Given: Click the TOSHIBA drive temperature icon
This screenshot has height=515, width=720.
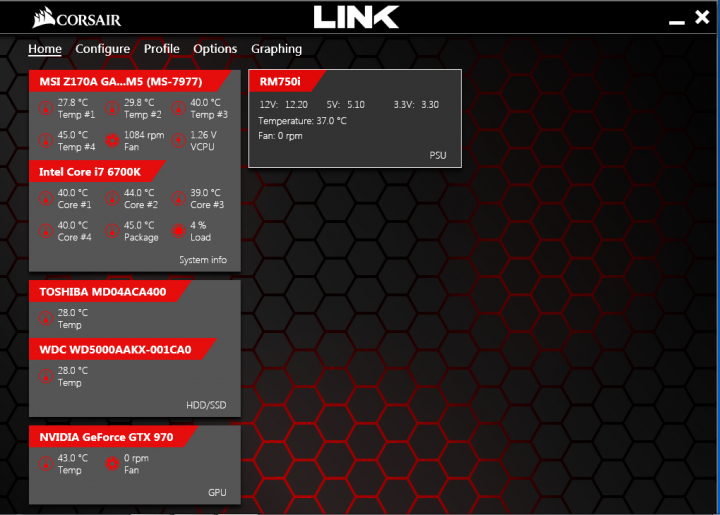Looking at the screenshot, I should coord(45,318).
